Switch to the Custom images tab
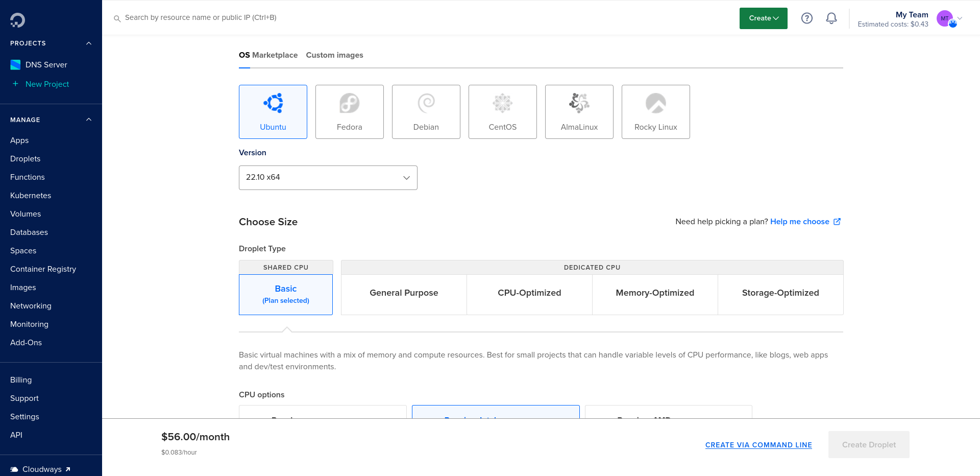 (x=334, y=55)
